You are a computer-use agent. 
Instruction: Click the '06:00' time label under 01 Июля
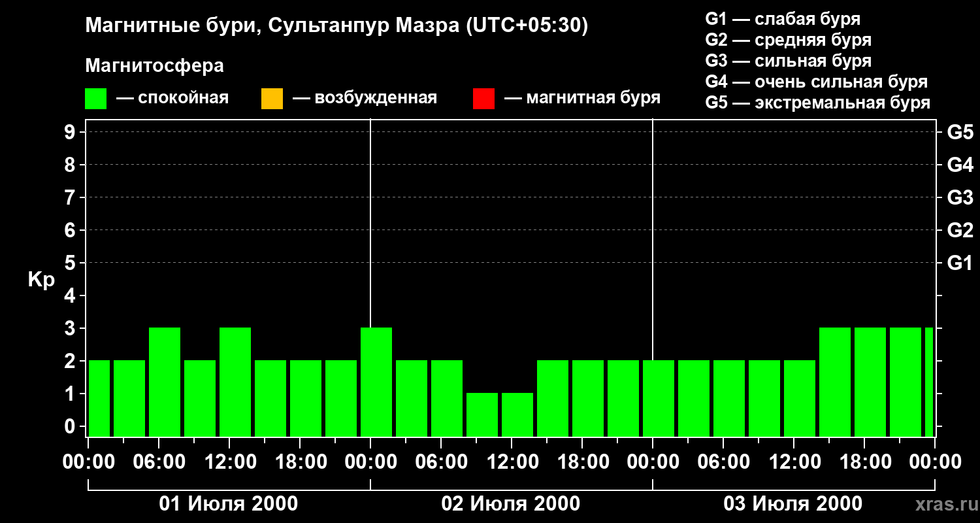[x=159, y=462]
